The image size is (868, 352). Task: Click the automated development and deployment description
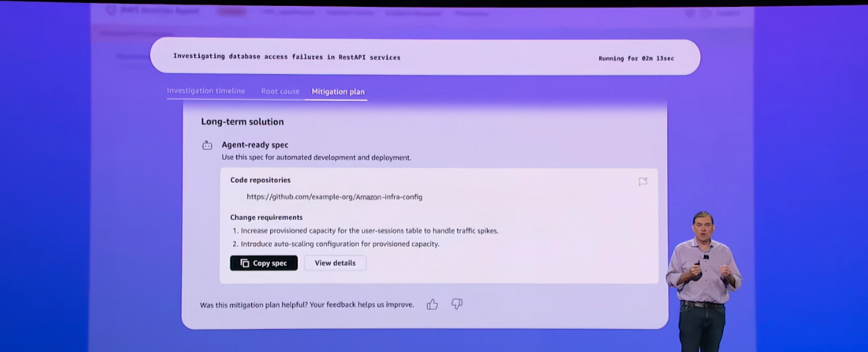pyautogui.click(x=316, y=157)
